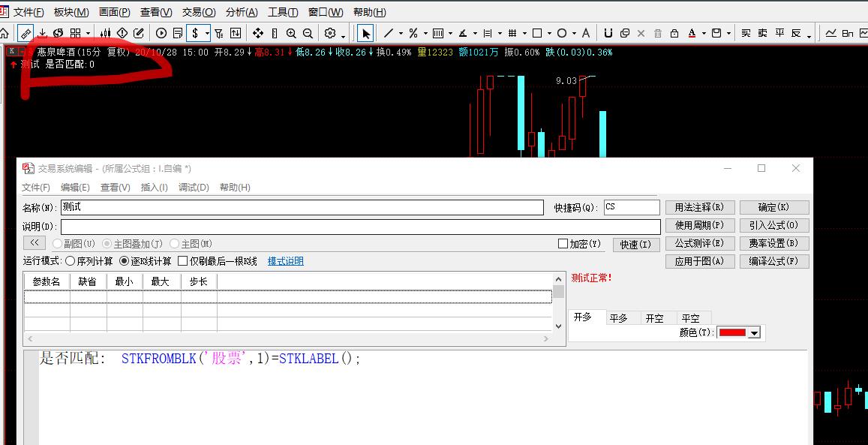Click the 卖 (sell) toolbar icon
This screenshot has height=445, width=868.
click(762, 33)
